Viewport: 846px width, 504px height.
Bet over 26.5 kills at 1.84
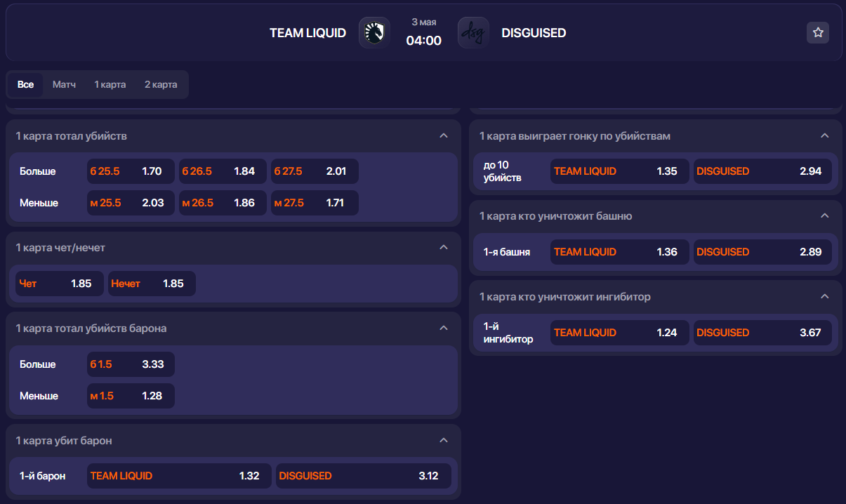coord(223,171)
